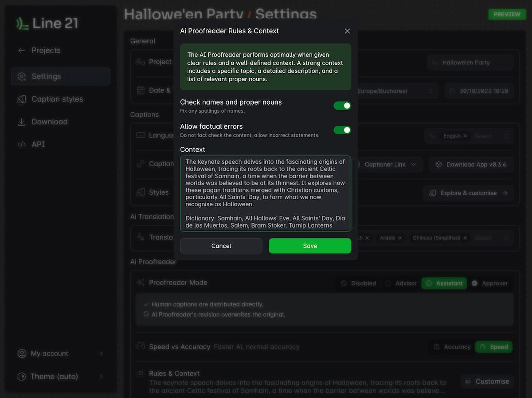This screenshot has width=532, height=398.
Task: Click the Download arrow icon in sidebar
Action: (x=21, y=122)
